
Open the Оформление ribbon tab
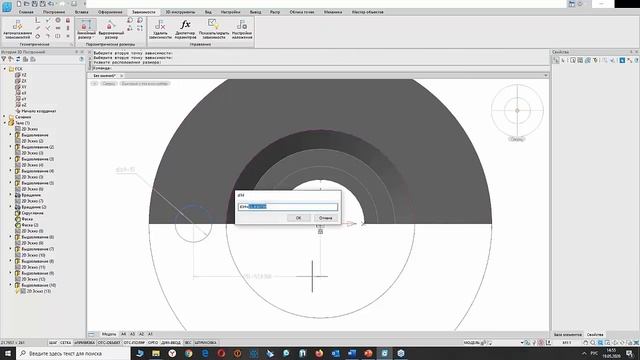click(x=110, y=12)
